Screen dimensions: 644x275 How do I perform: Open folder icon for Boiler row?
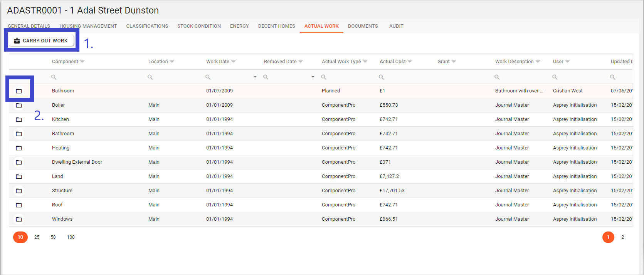(x=19, y=105)
